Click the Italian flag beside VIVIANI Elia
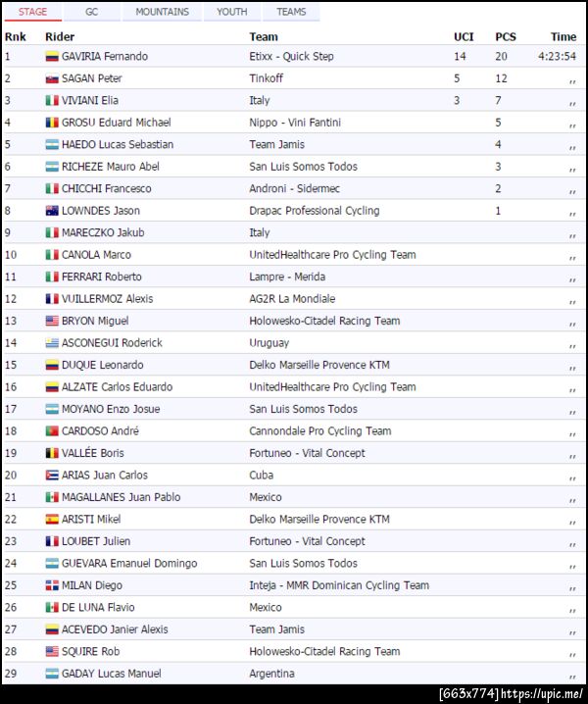Viewport: 588px width, 704px height. click(52, 101)
